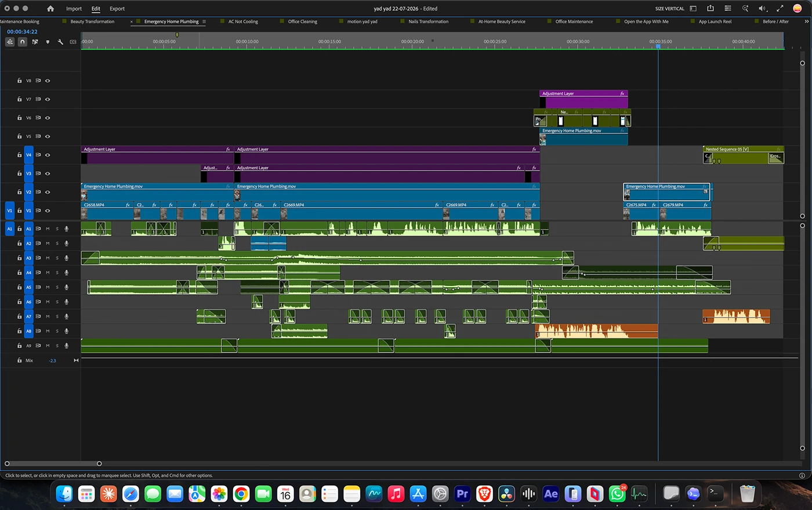
Task: Go to the Home screen icon
Action: 50,9
